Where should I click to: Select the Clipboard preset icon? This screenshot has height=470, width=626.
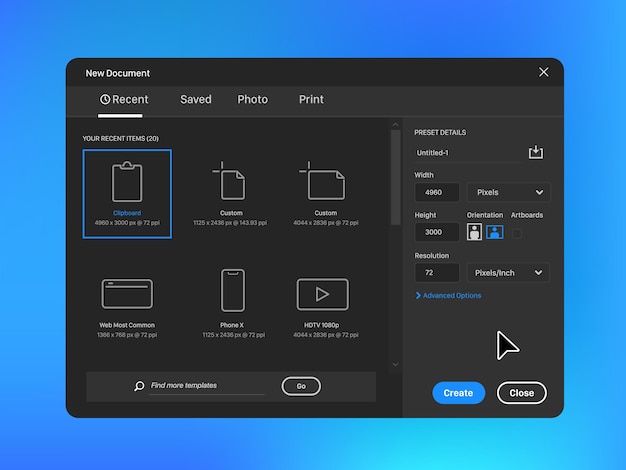point(127,182)
